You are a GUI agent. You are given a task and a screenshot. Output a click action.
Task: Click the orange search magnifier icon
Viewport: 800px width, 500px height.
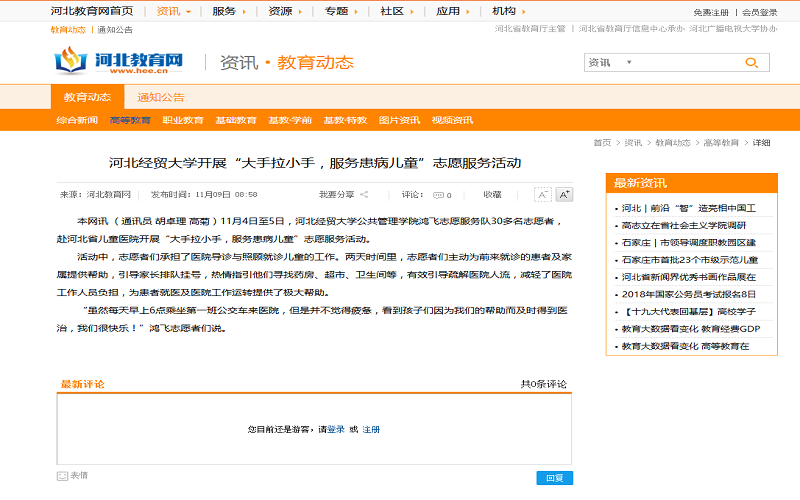[750, 62]
